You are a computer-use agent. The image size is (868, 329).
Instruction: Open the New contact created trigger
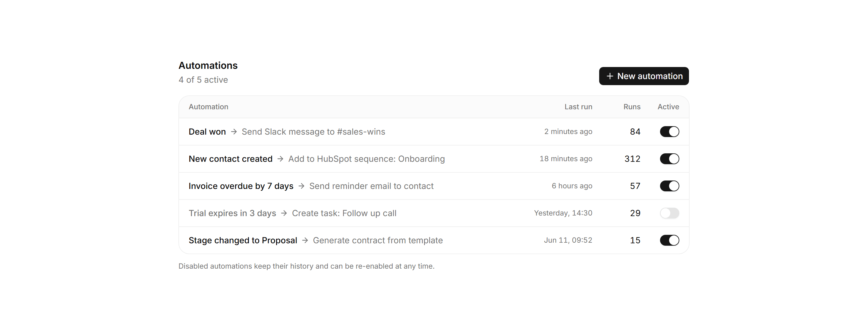(x=231, y=158)
